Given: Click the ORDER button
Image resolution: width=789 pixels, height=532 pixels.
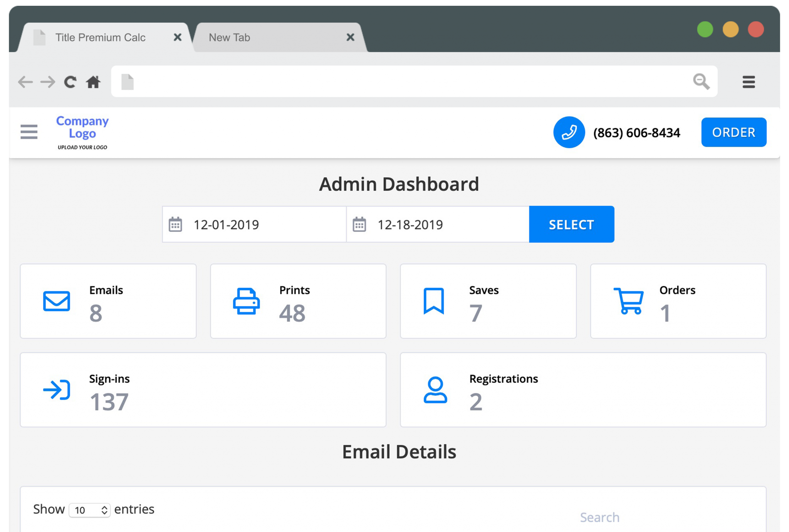Looking at the screenshot, I should (733, 132).
